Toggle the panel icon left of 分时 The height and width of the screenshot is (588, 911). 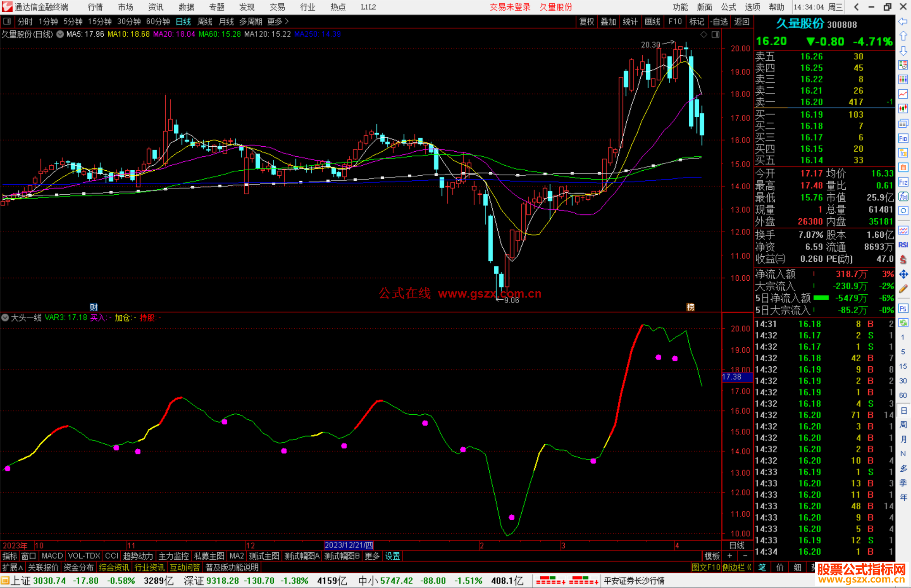click(7, 21)
